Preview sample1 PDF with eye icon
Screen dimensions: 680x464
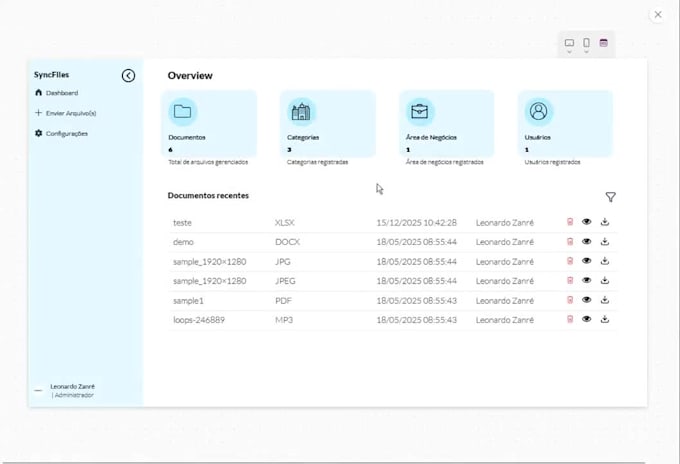pyautogui.click(x=586, y=300)
